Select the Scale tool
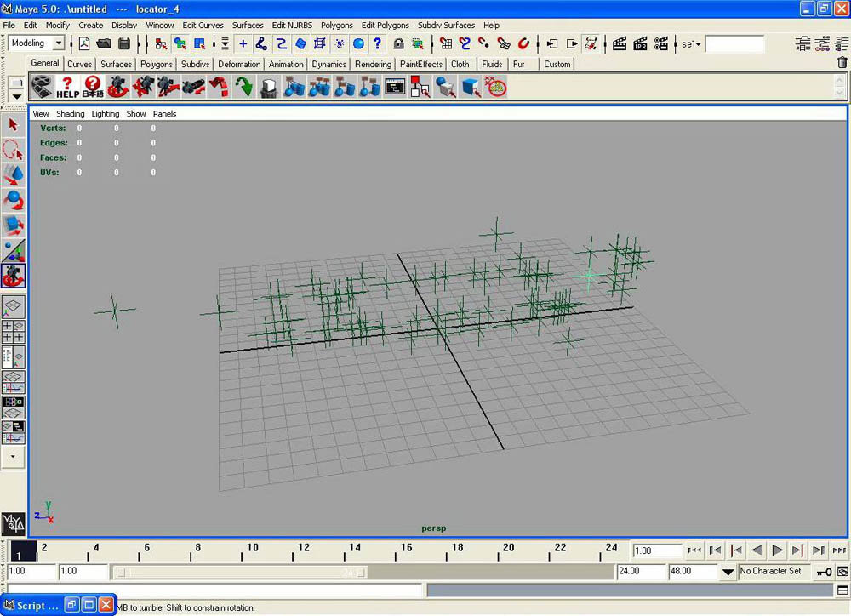The image size is (851, 616). (13, 225)
